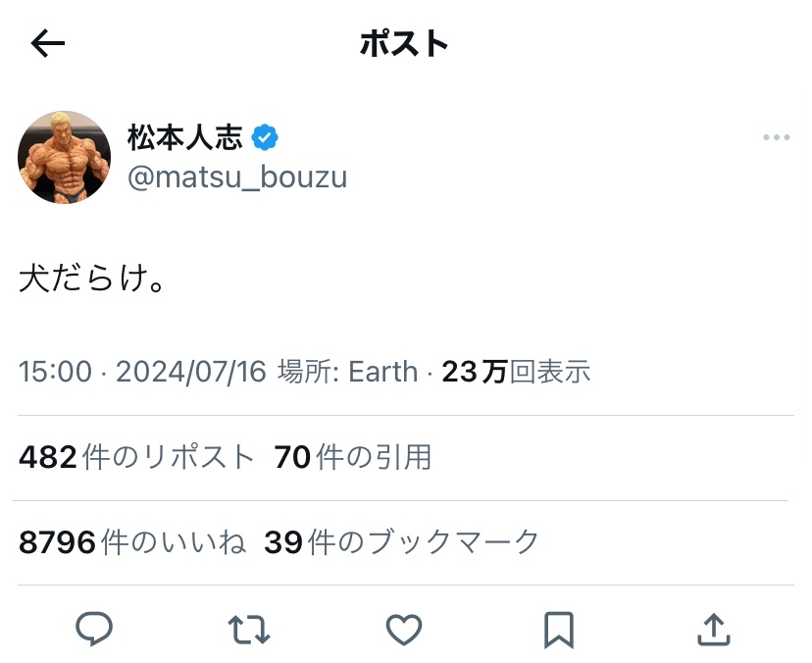Screen dimensions: 812x663
Task: View the 482件のリポスト list
Action: point(136,457)
